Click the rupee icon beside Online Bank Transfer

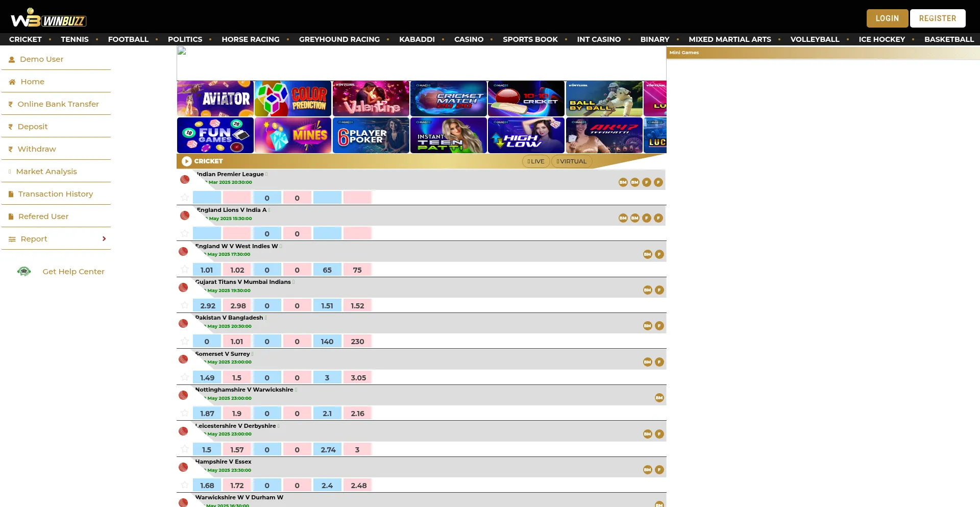click(x=11, y=104)
